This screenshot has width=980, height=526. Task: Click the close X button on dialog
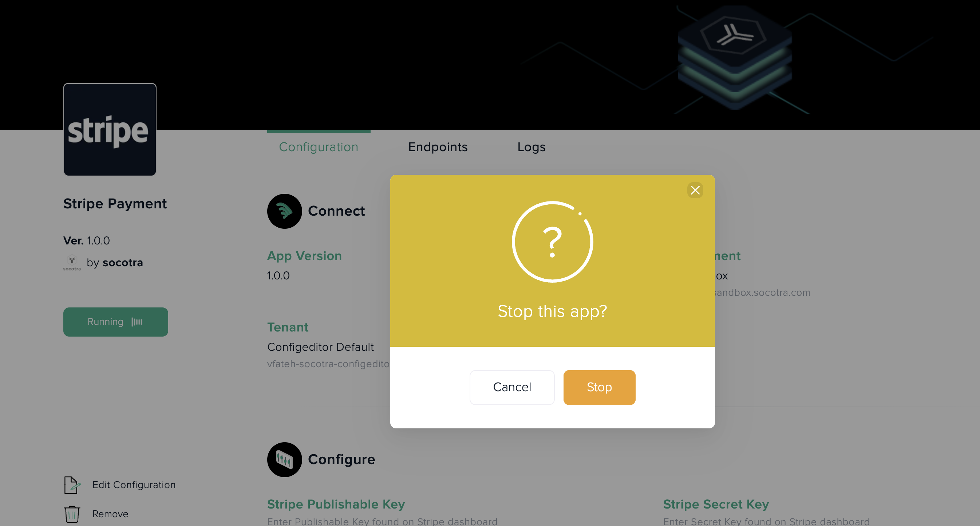[x=695, y=190]
